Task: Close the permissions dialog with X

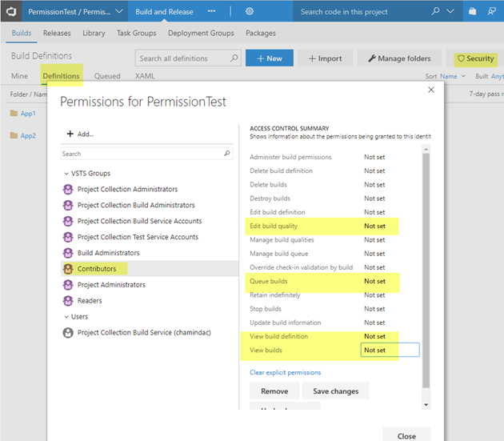Action: [x=431, y=90]
